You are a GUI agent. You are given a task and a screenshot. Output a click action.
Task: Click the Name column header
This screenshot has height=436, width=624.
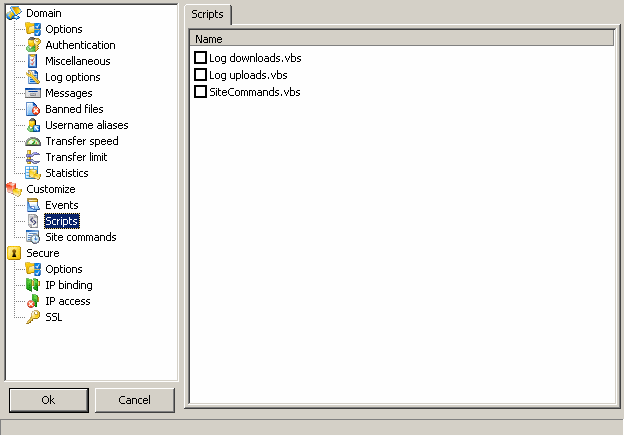pyautogui.click(x=402, y=39)
